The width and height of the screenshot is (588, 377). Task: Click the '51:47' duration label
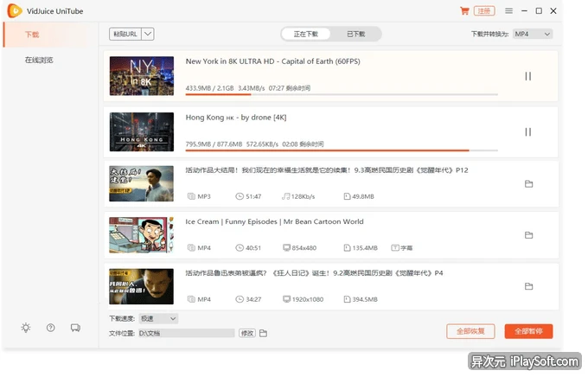(253, 196)
